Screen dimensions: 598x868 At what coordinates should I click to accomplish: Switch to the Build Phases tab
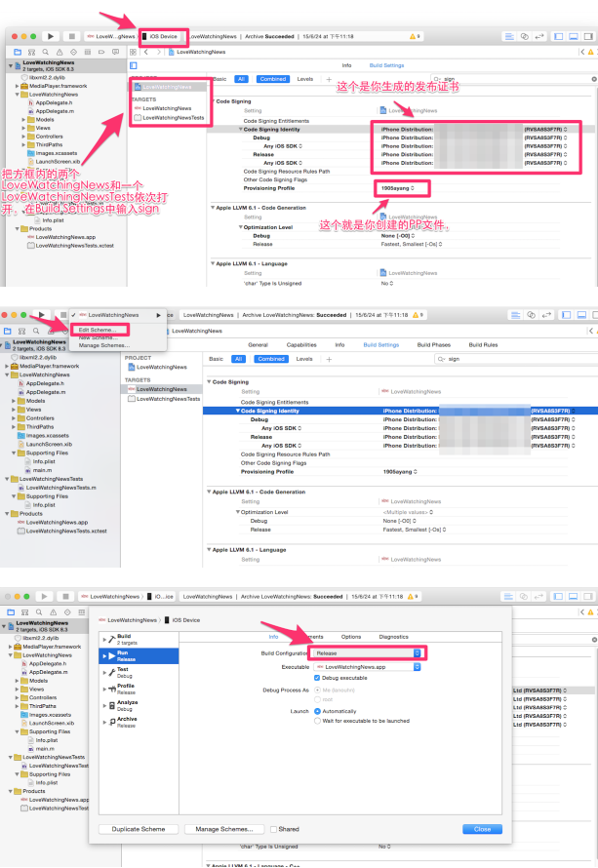point(433,345)
